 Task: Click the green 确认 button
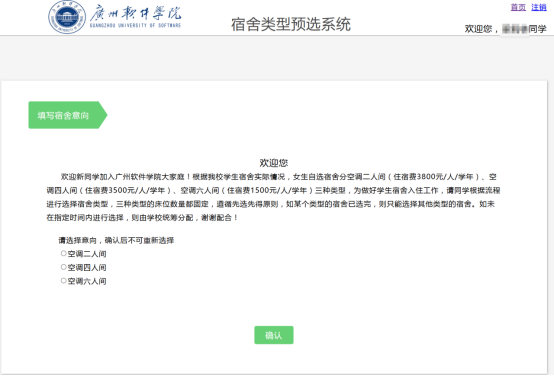coord(274,335)
